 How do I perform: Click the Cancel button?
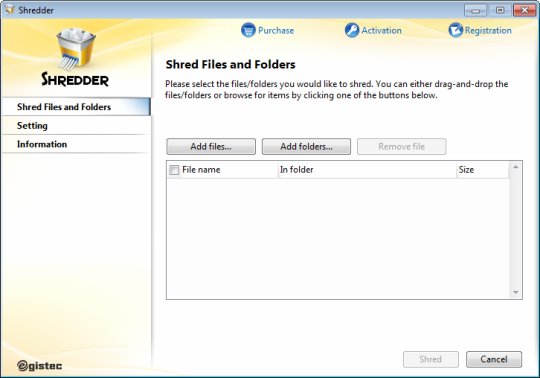point(494,359)
